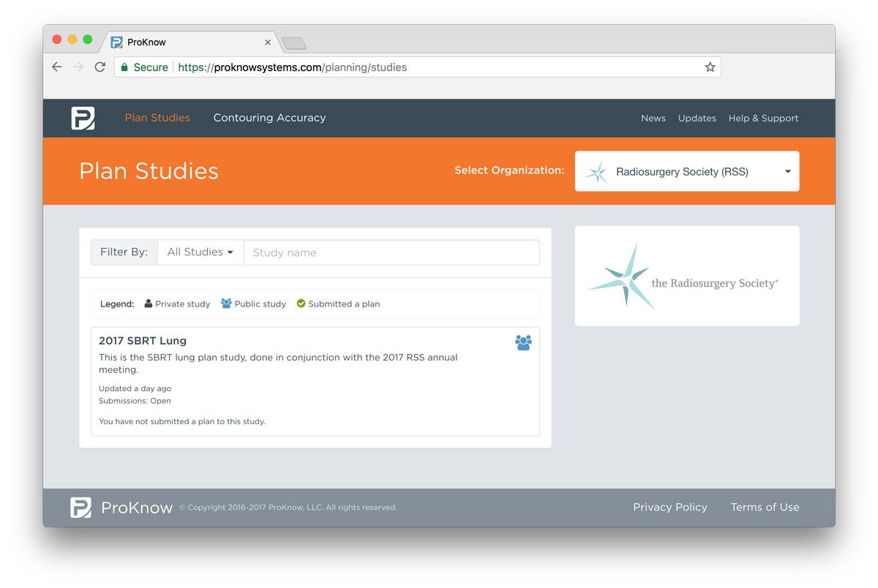Select the ProKnow browser tab
The width and height of the screenshot is (878, 588).
190,42
